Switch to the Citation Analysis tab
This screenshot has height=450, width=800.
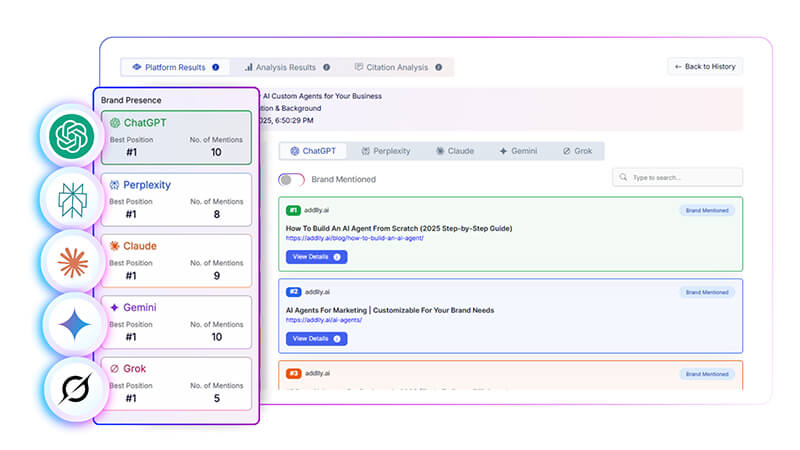(398, 67)
